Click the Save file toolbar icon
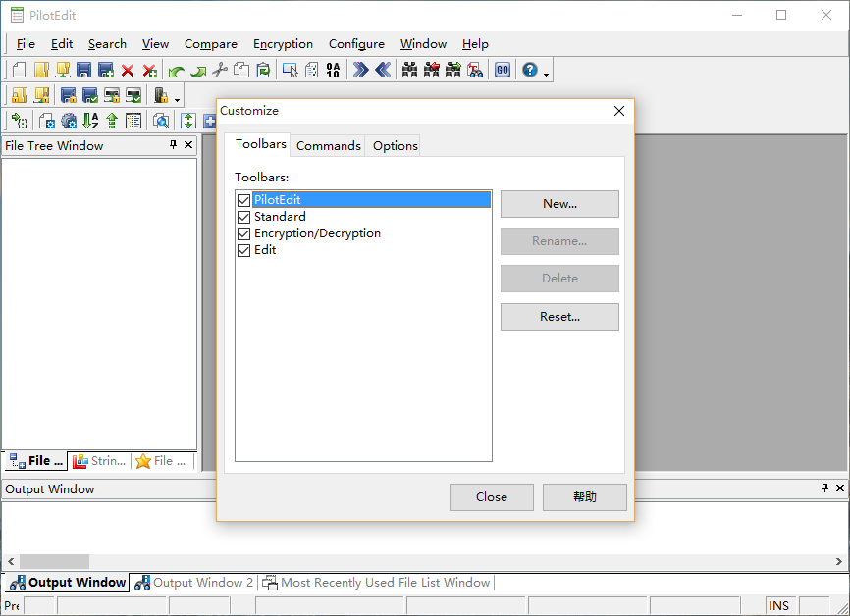The height and width of the screenshot is (616, 850). [83, 70]
